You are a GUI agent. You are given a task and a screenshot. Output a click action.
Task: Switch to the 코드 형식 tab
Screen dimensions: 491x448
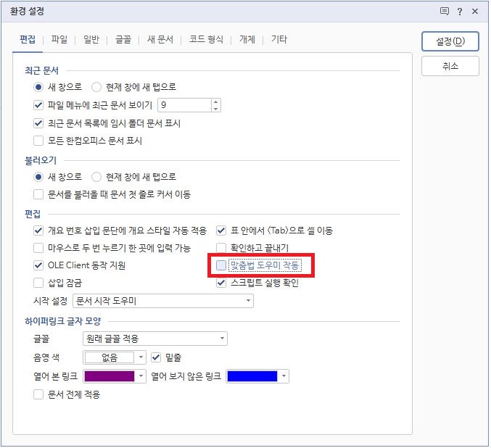[x=206, y=39]
